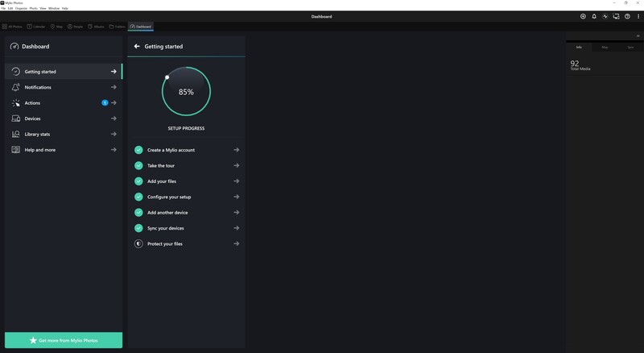Image resolution: width=644 pixels, height=353 pixels.
Task: Click the Dashboard title in the top bar
Action: 321,16
